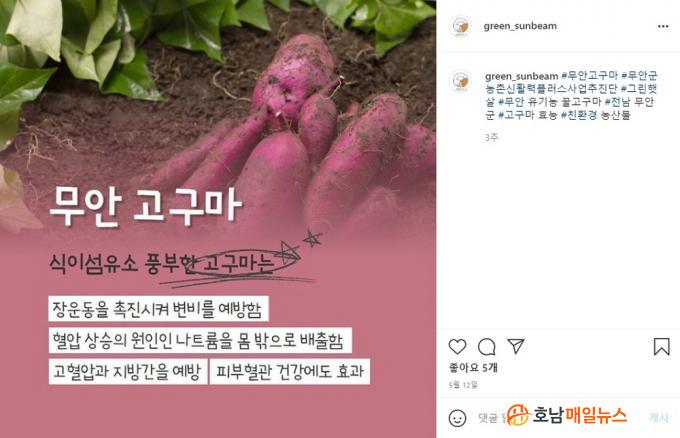Click the 5월 12일 post date
This screenshot has width=680, height=438.
point(463,385)
